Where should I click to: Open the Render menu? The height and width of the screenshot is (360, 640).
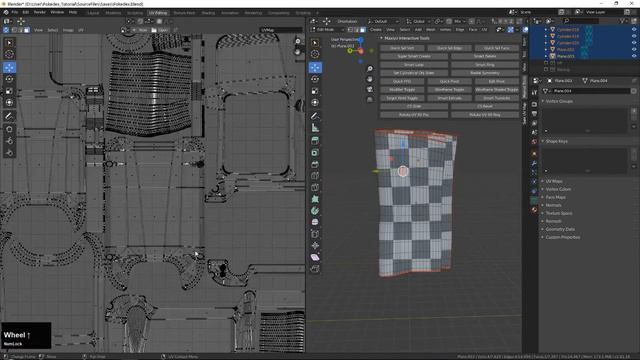[x=40, y=12]
